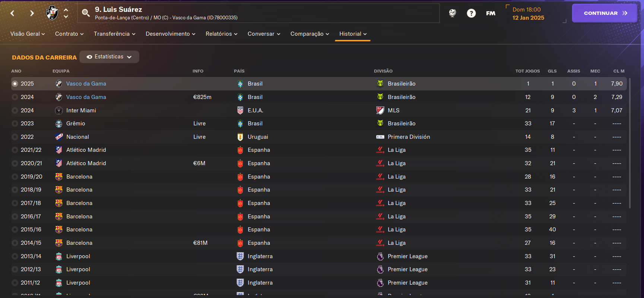Click the Inter Miami club badge

coord(59,110)
